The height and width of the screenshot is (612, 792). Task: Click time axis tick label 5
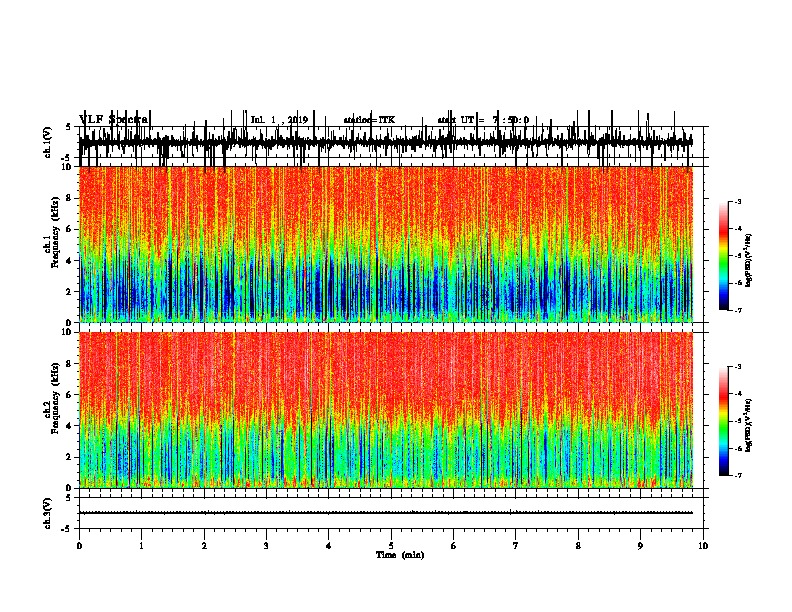[391, 546]
